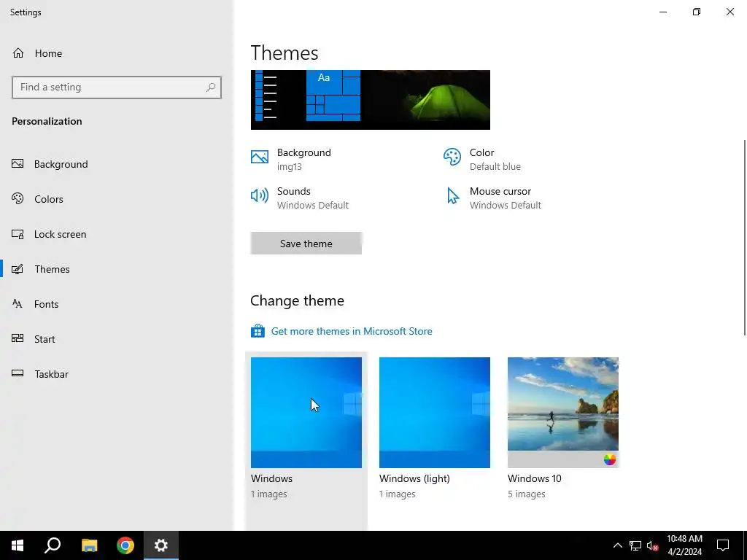
Task: Click the Home house icon
Action: click(x=18, y=53)
